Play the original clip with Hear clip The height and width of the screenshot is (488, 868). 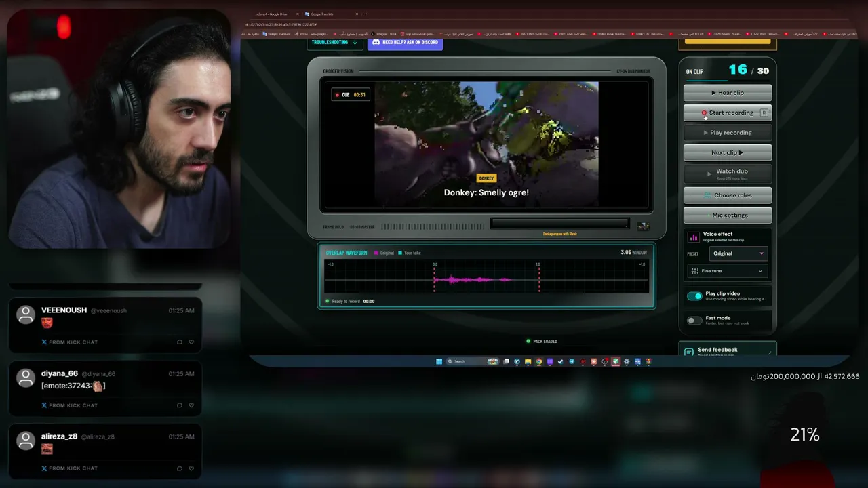(728, 93)
